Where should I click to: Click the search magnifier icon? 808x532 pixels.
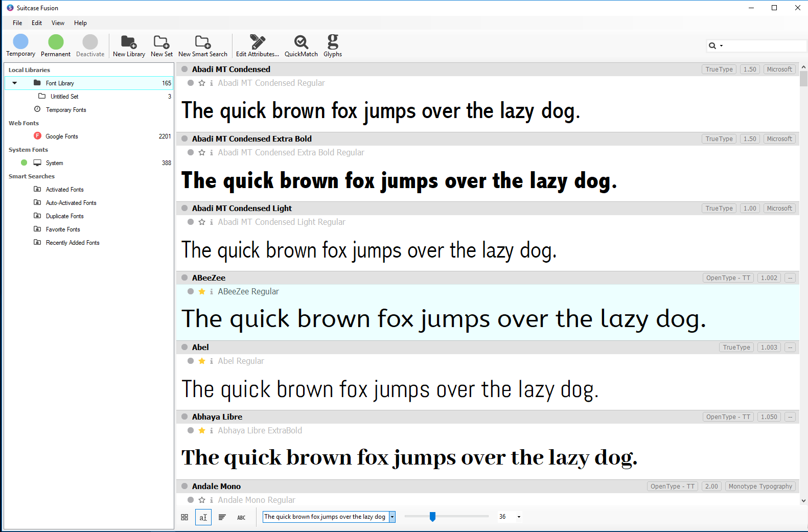coord(712,46)
